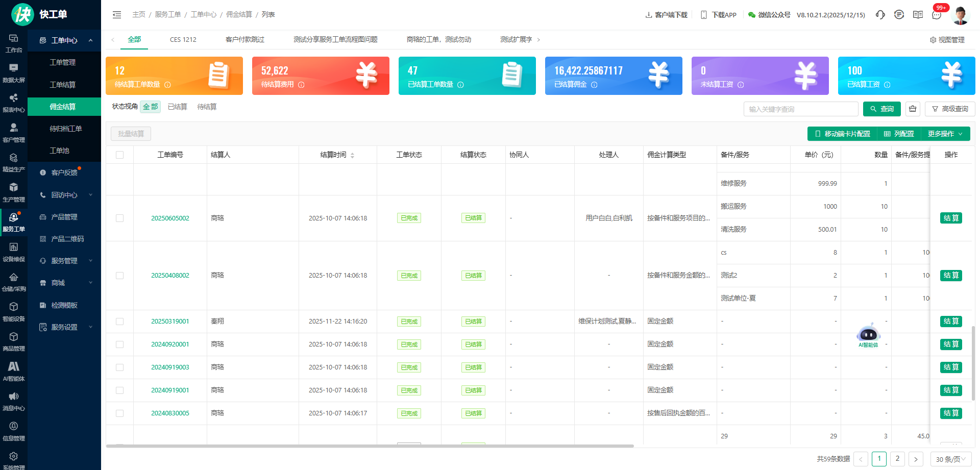Check the row checkbox for order 20250605002
The width and height of the screenshot is (980, 470).
coord(120,218)
